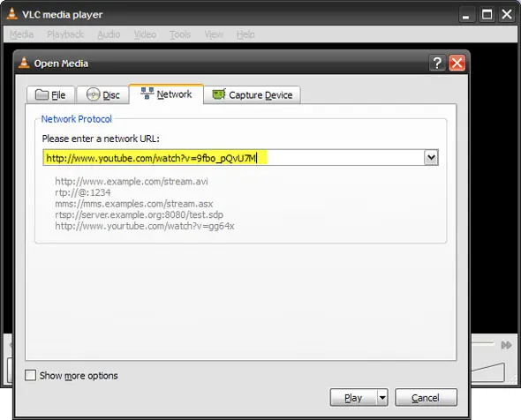
Task: Click the disc icon on the Disc tab
Action: 93,94
